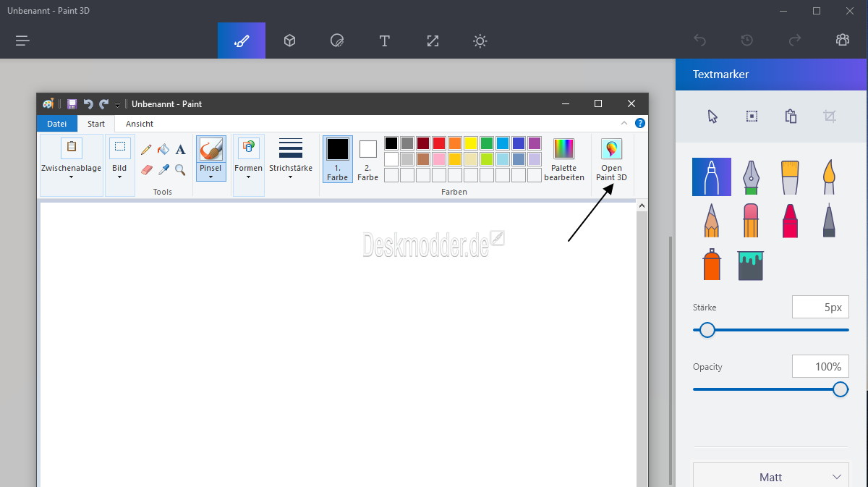Click Palette bearbeiten button
Viewport: 868px width, 487px height.
pos(564,159)
